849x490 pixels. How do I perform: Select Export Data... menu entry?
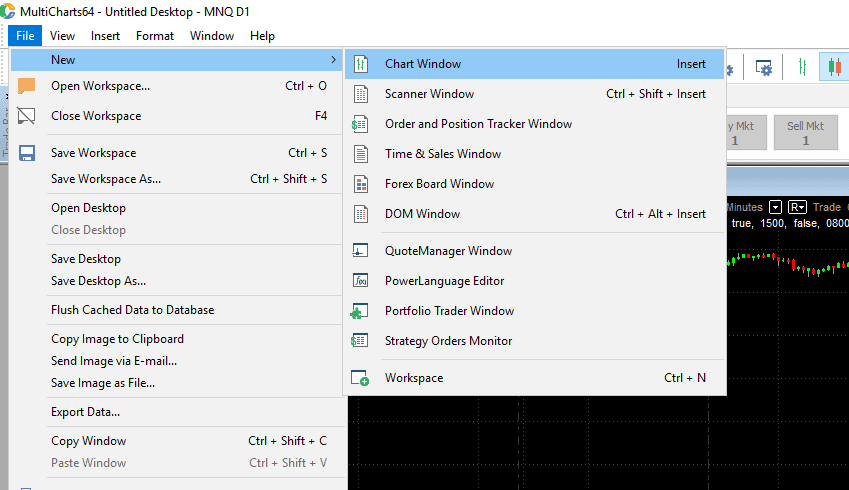177,412
